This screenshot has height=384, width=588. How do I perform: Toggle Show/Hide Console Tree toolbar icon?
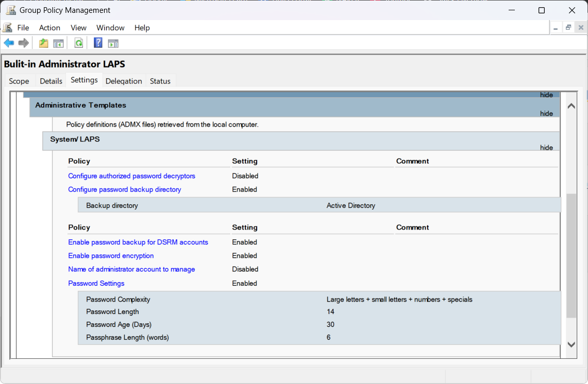[x=59, y=43]
